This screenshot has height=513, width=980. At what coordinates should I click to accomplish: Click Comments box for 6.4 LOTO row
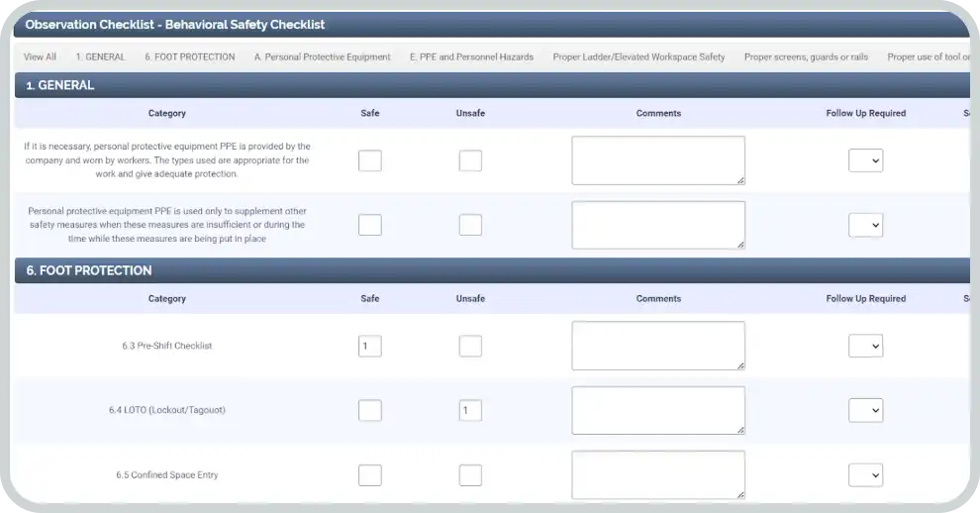tap(658, 410)
